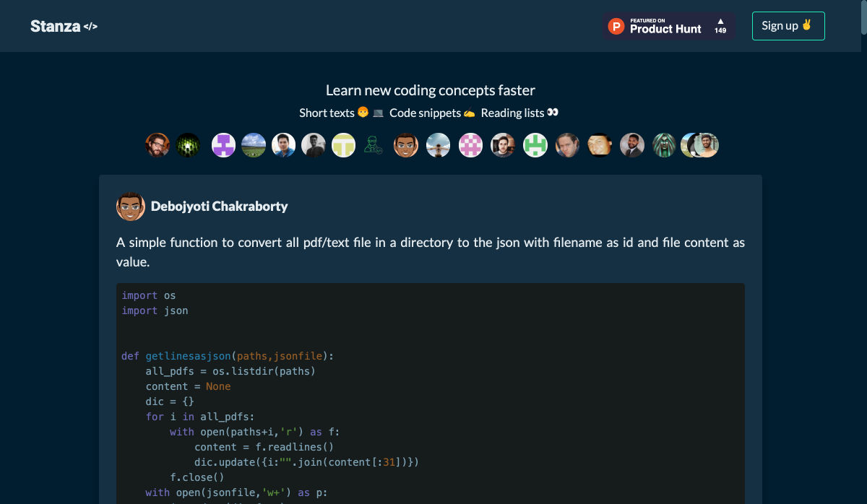
Task: Select the pink checkered identicon avatar
Action: click(470, 145)
